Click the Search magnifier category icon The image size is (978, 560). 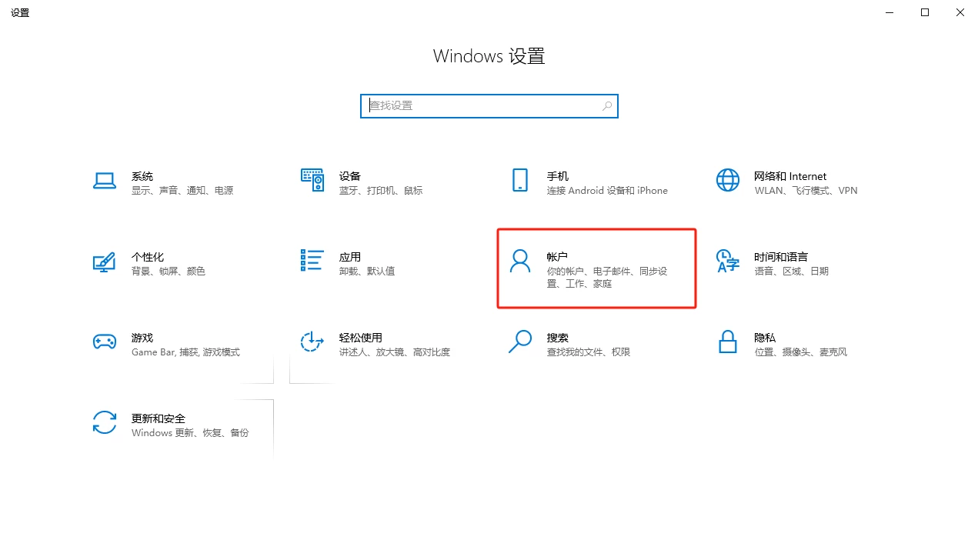(520, 342)
